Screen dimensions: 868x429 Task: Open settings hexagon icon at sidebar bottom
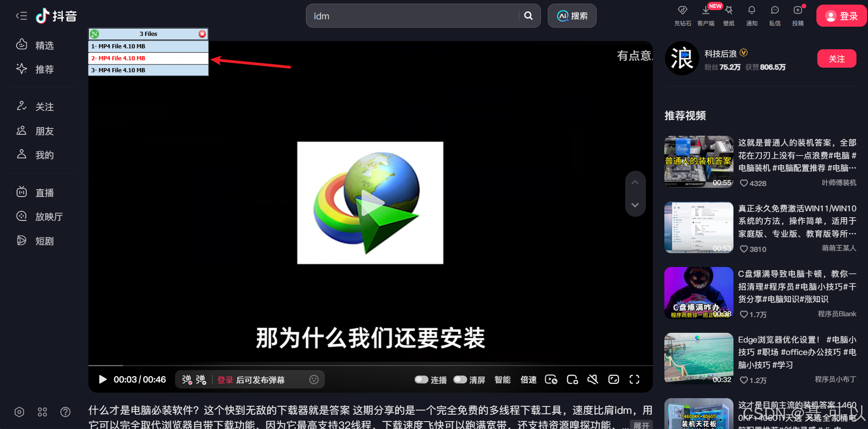[19, 412]
